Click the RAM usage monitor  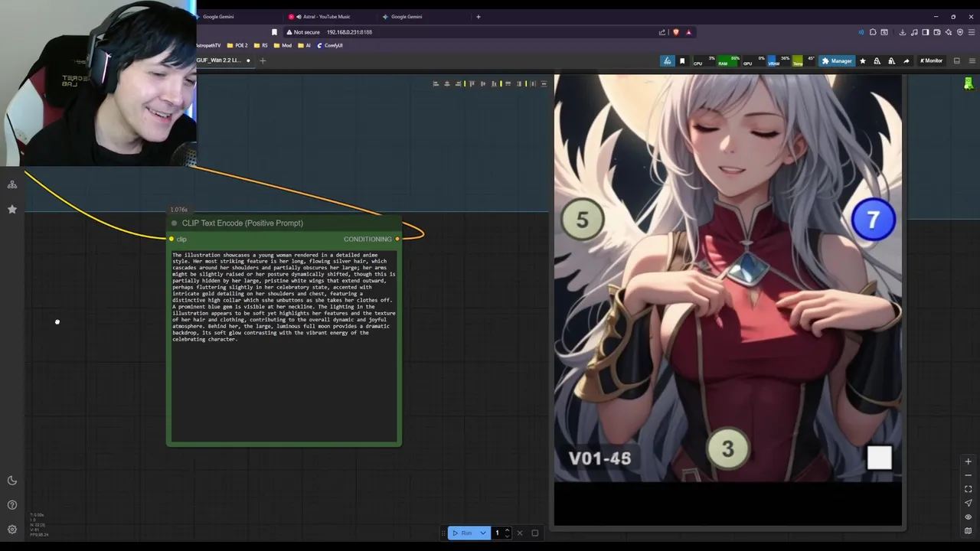pyautogui.click(x=728, y=61)
